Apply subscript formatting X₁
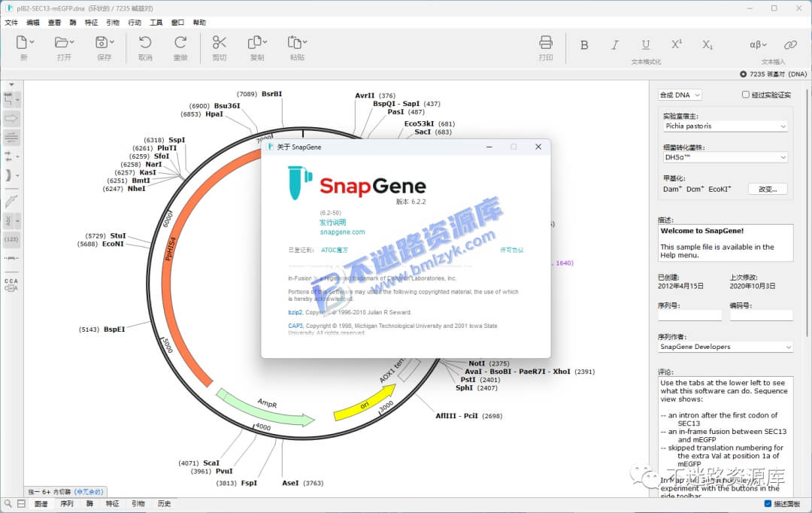The image size is (812, 513). [707, 45]
